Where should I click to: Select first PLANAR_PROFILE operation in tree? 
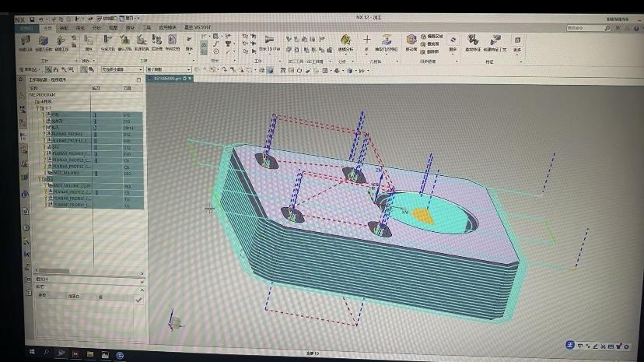click(x=67, y=134)
